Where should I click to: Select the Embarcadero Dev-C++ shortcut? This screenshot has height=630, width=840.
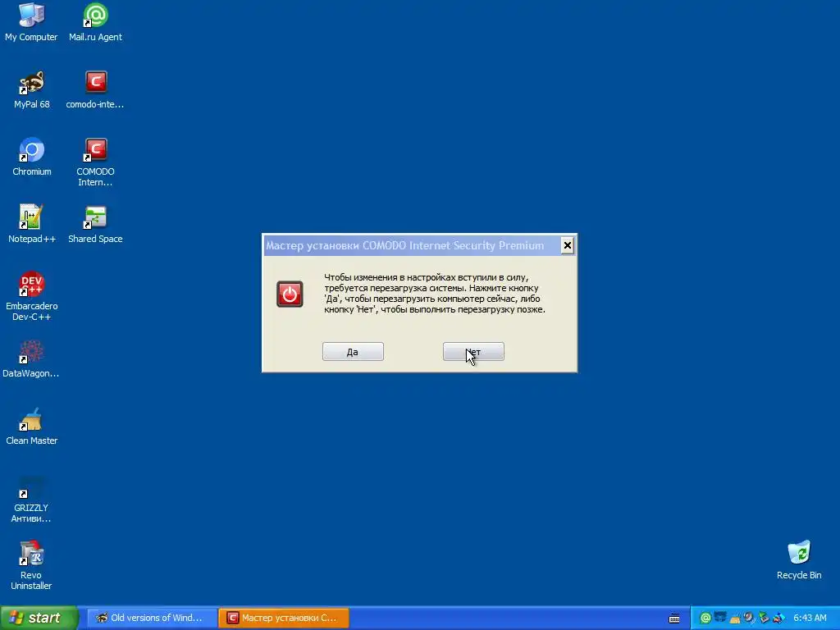(32, 296)
